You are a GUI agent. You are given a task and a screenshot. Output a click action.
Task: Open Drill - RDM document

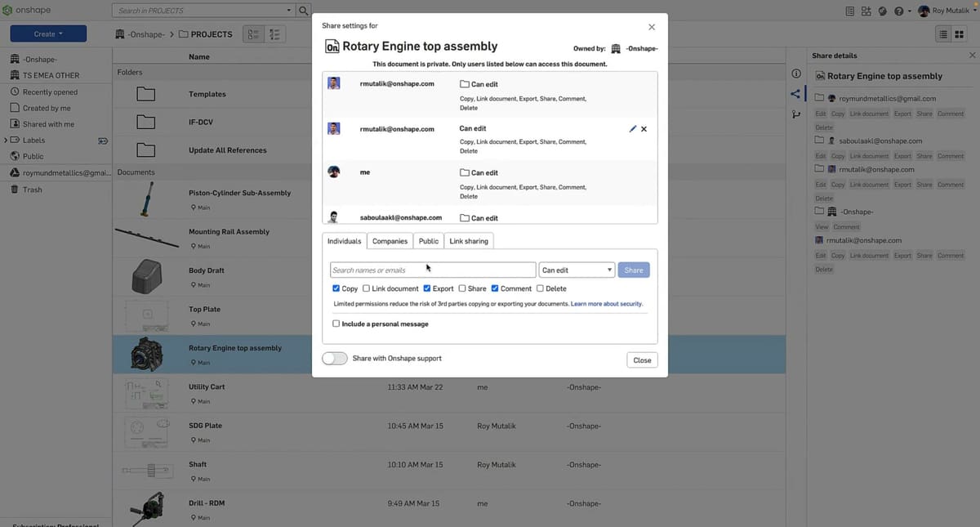coord(207,503)
